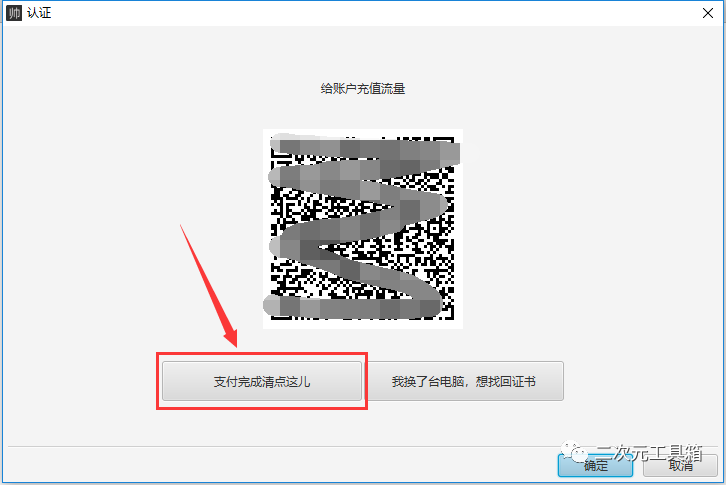Image resolution: width=726 pixels, height=485 pixels.
Task: Click the white margin around the QR code
Action: (363, 325)
